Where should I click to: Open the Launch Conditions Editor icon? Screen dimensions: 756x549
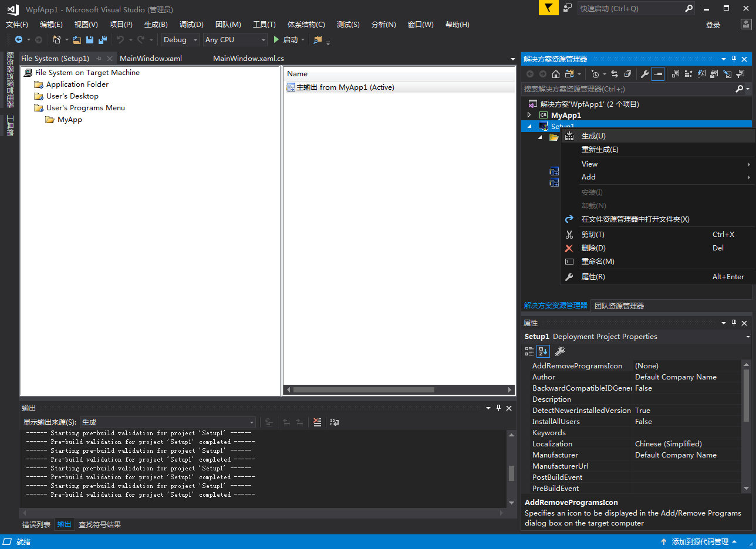[741, 74]
